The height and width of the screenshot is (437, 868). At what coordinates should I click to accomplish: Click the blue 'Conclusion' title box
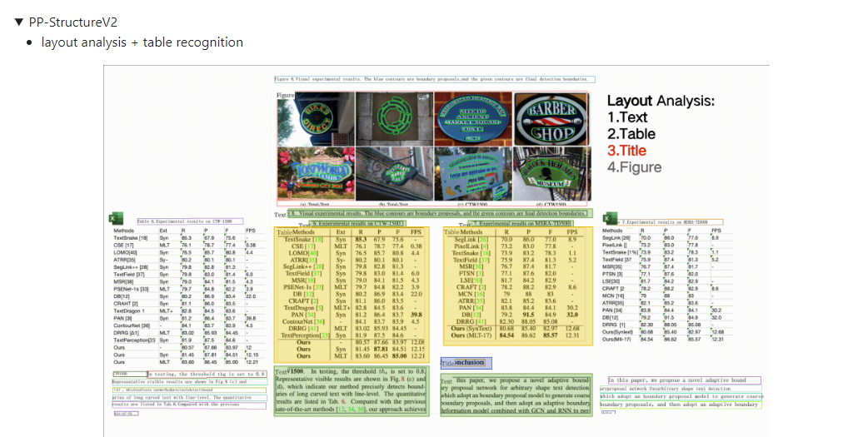tap(466, 363)
